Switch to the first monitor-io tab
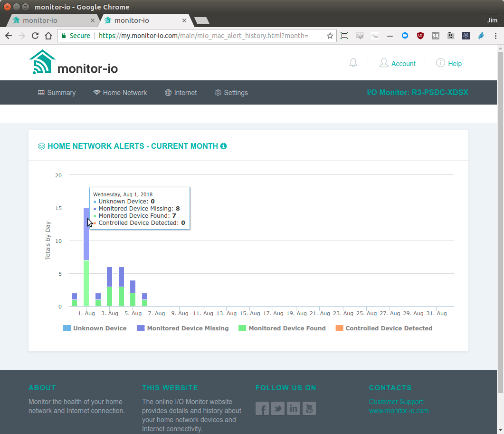Image resolution: width=504 pixels, height=434 pixels. point(52,20)
